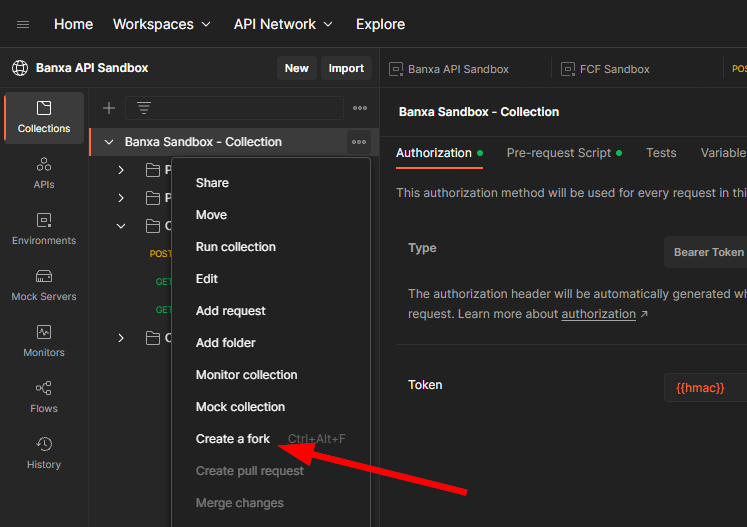Open the API Network dropdown
Screen dimensions: 747x527
tap(283, 24)
